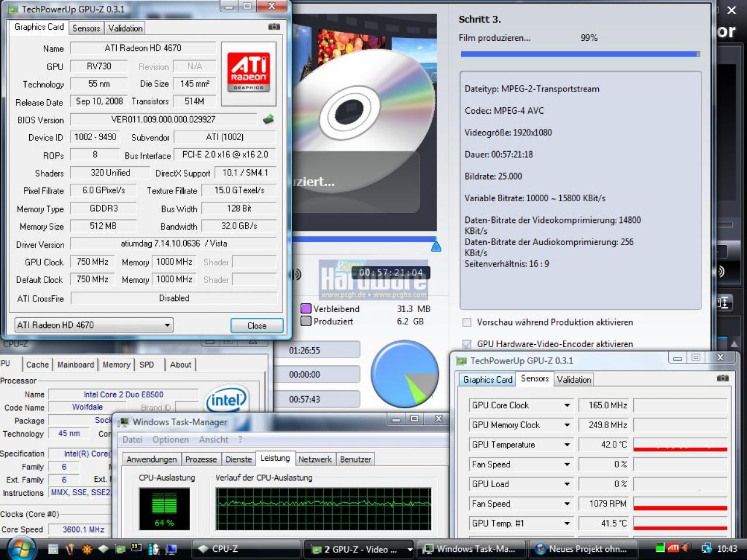This screenshot has height=560, width=747.
Task: Open GPU Core Clock sensor dropdown
Action: pos(567,405)
